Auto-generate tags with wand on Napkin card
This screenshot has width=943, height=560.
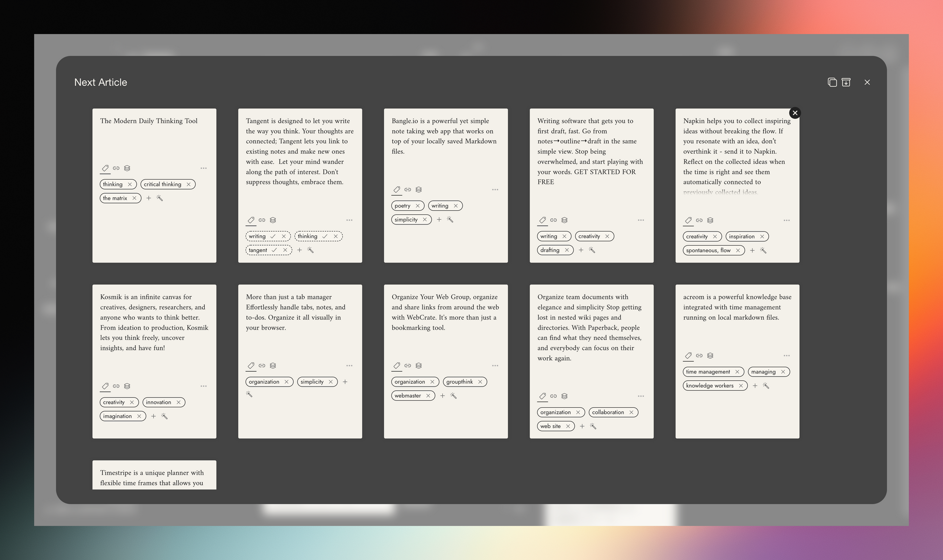pos(763,250)
